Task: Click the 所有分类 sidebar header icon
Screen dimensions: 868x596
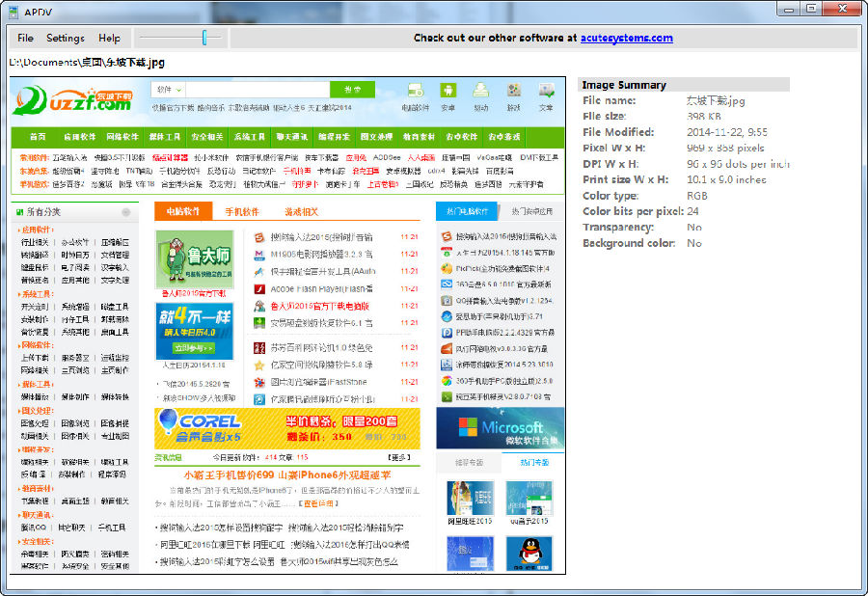Action: coord(20,212)
